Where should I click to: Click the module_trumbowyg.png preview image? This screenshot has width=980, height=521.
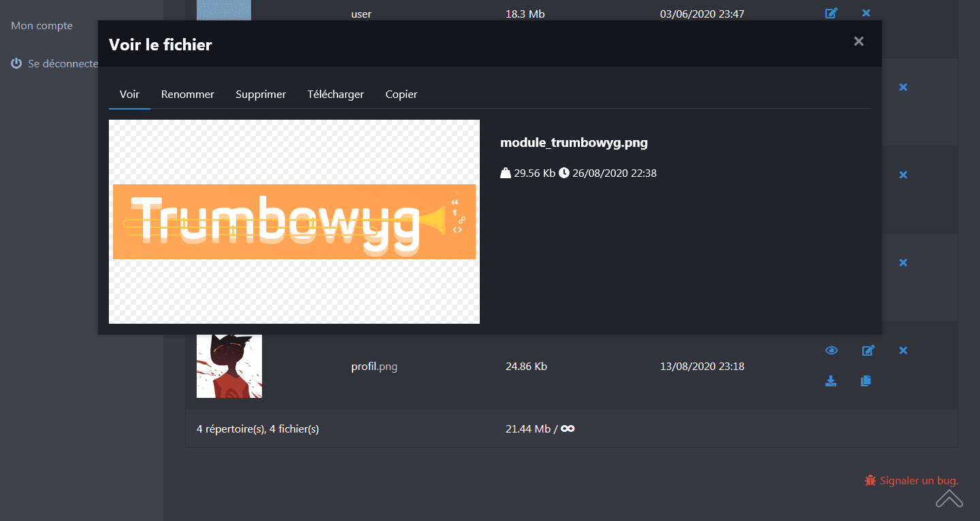click(294, 221)
